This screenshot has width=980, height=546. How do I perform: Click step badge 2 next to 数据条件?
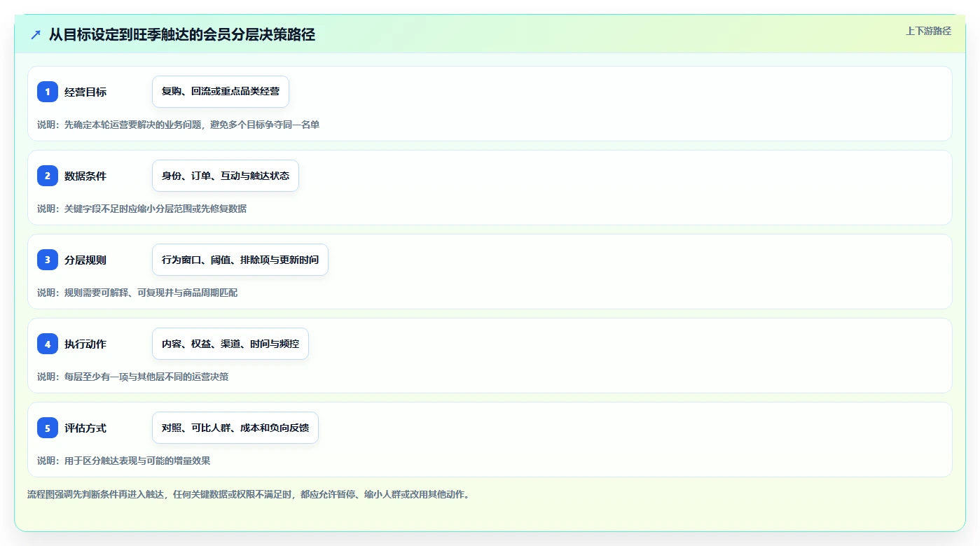(48, 176)
